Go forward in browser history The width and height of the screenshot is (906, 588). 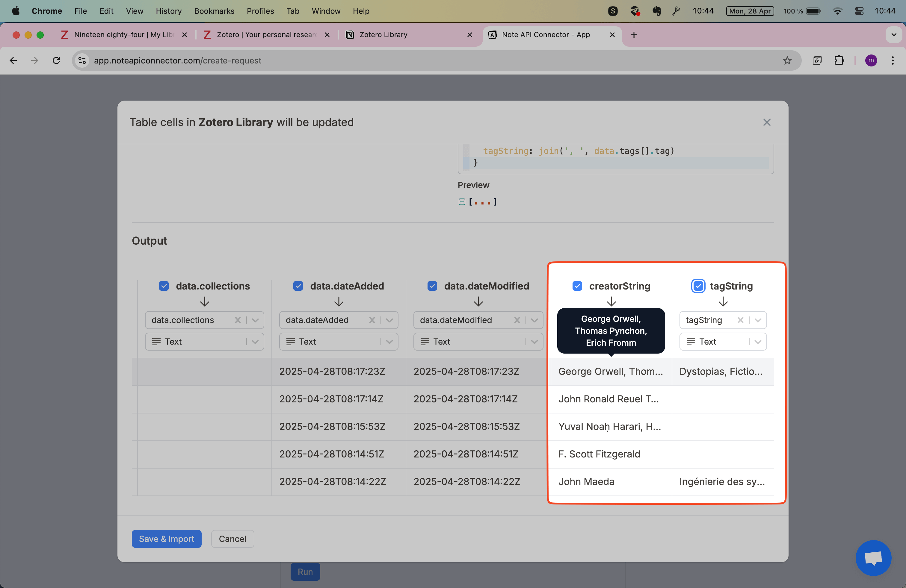coord(35,60)
